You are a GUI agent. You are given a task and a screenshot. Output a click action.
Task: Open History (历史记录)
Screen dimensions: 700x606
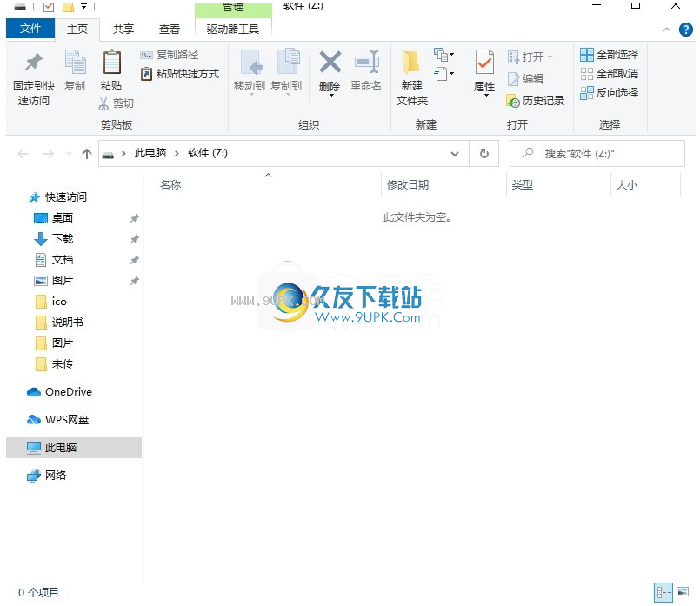pos(536,101)
